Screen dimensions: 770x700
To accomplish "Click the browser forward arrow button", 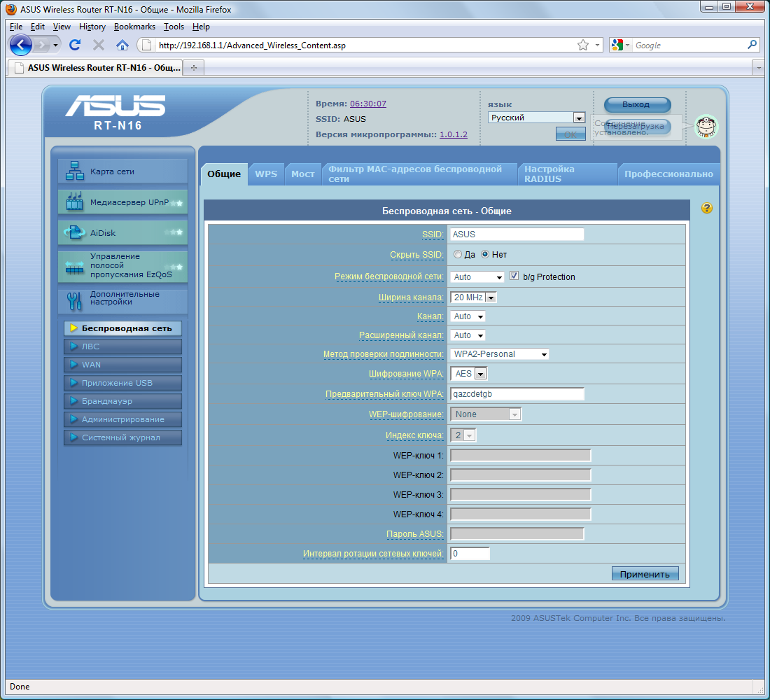I will coord(42,45).
